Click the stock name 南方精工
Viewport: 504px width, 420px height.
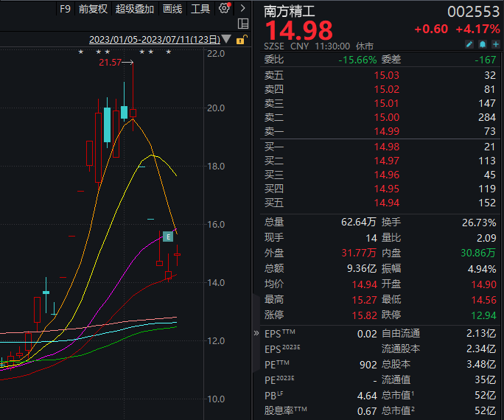point(290,12)
